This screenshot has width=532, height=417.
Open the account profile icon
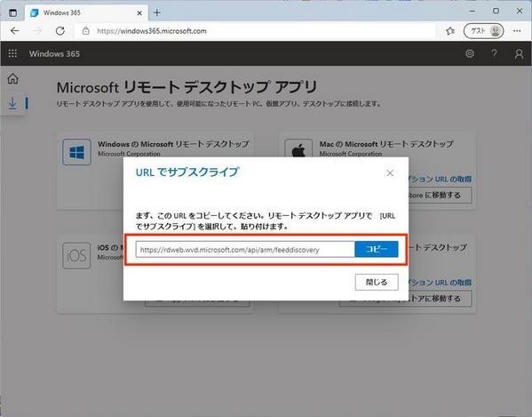(x=519, y=53)
